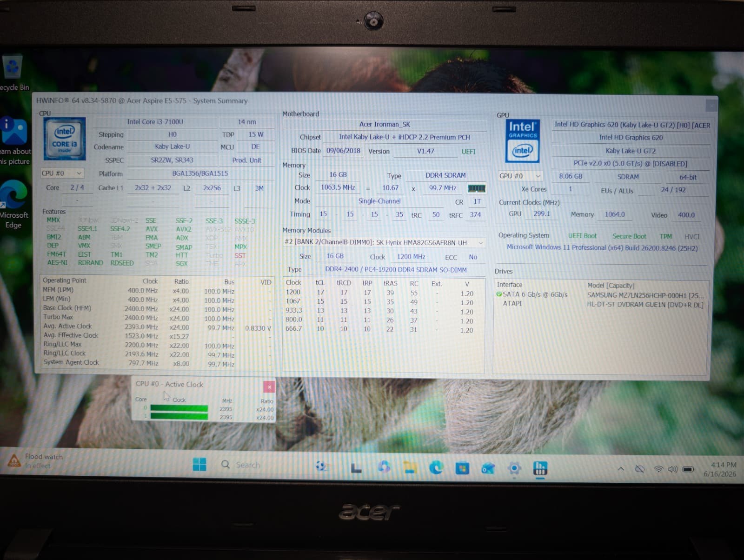Launch Microsoft Edge from taskbar
This screenshot has height=560, width=744.
[x=436, y=467]
